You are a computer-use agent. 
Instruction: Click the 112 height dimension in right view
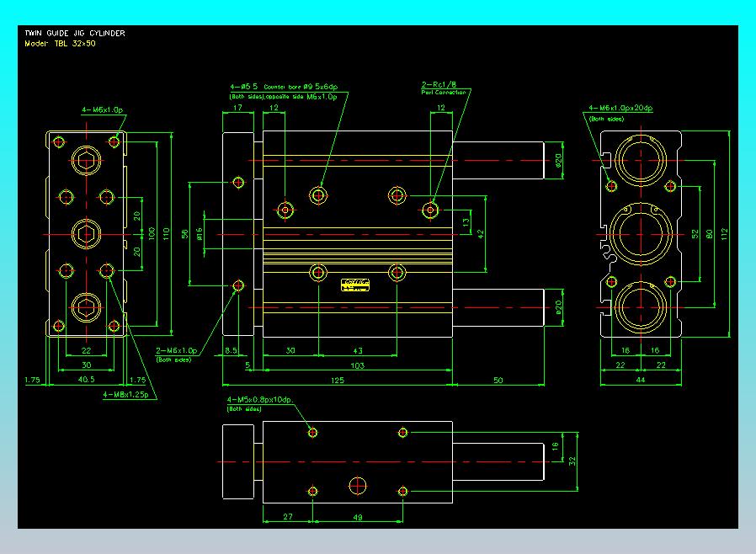[x=723, y=232]
